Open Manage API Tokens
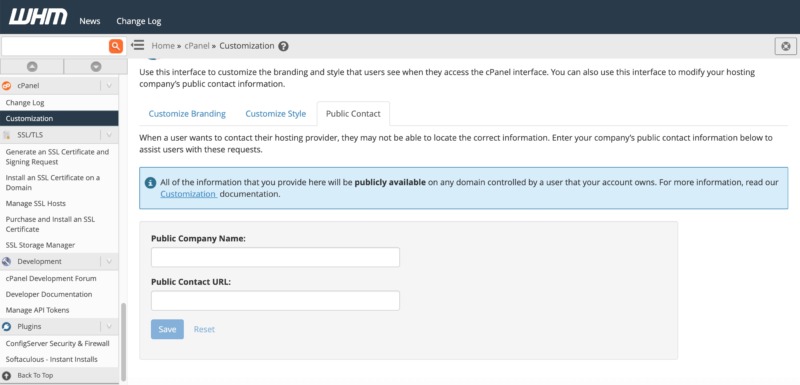Image resolution: width=800 pixels, height=385 pixels. (x=37, y=310)
